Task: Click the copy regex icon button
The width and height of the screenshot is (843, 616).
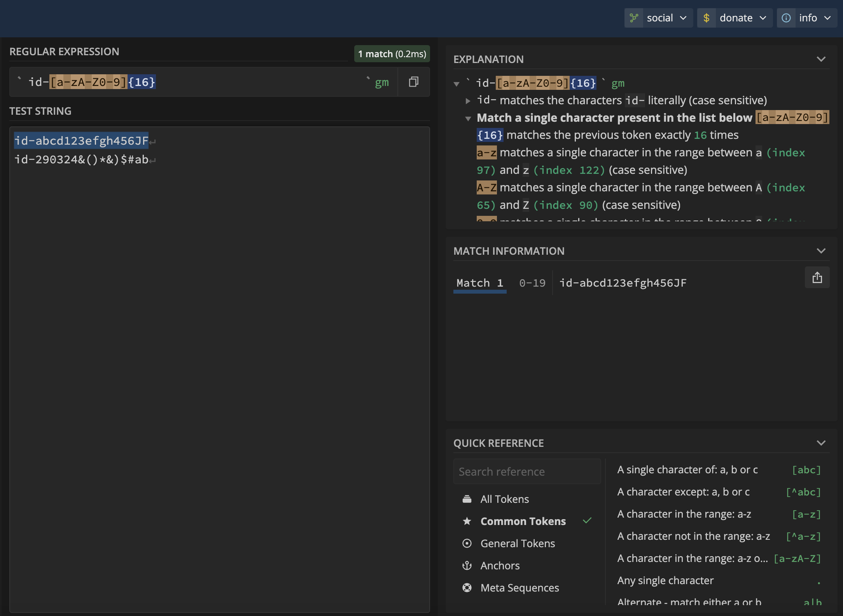Action: (414, 81)
